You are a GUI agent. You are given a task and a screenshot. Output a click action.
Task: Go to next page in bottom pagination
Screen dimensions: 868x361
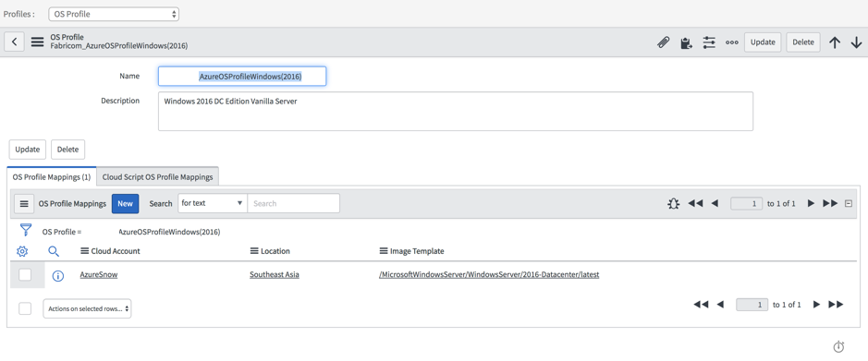816,305
